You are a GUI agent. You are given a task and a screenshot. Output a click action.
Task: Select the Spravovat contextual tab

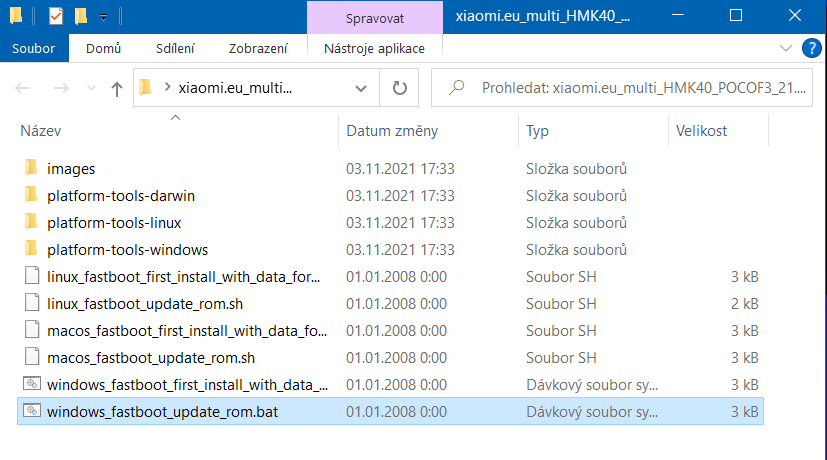coord(374,18)
